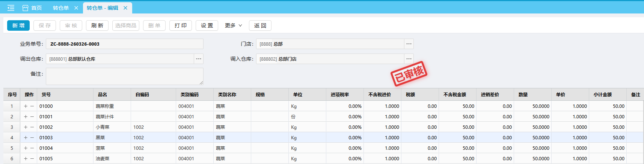Viewport: 644px width, 164px height.
Task: Click the 新增 button
Action: 18,25
